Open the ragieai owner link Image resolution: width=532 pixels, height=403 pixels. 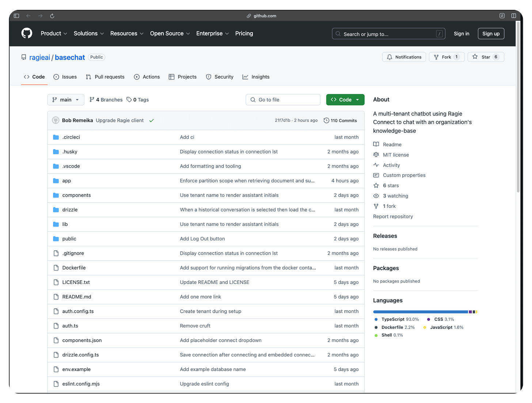(39, 57)
